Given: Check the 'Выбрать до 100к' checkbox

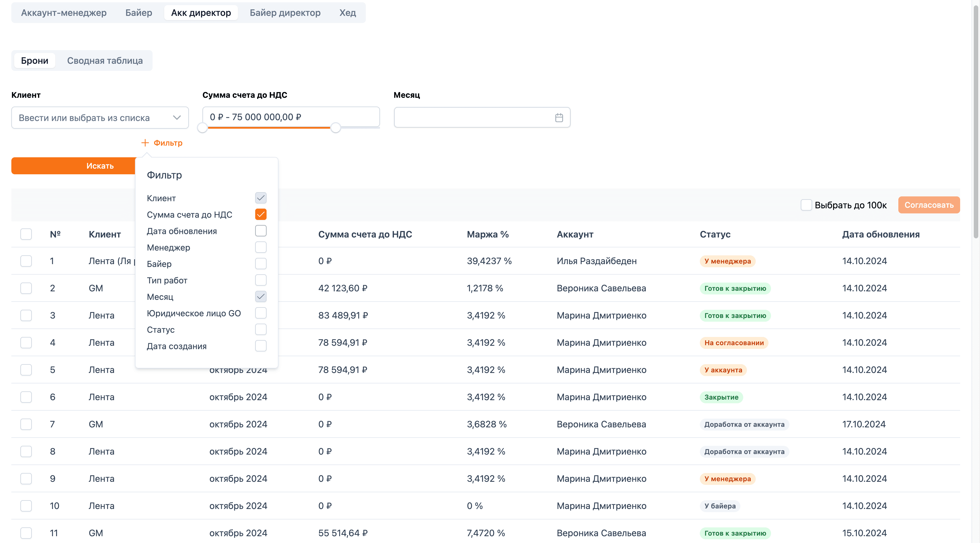Looking at the screenshot, I should click(806, 205).
